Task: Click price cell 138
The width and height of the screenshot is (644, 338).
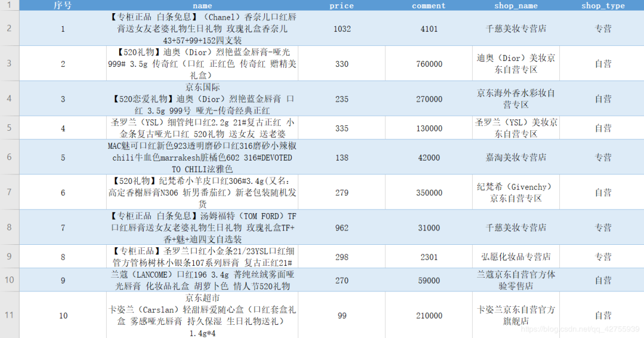Action: [x=342, y=157]
